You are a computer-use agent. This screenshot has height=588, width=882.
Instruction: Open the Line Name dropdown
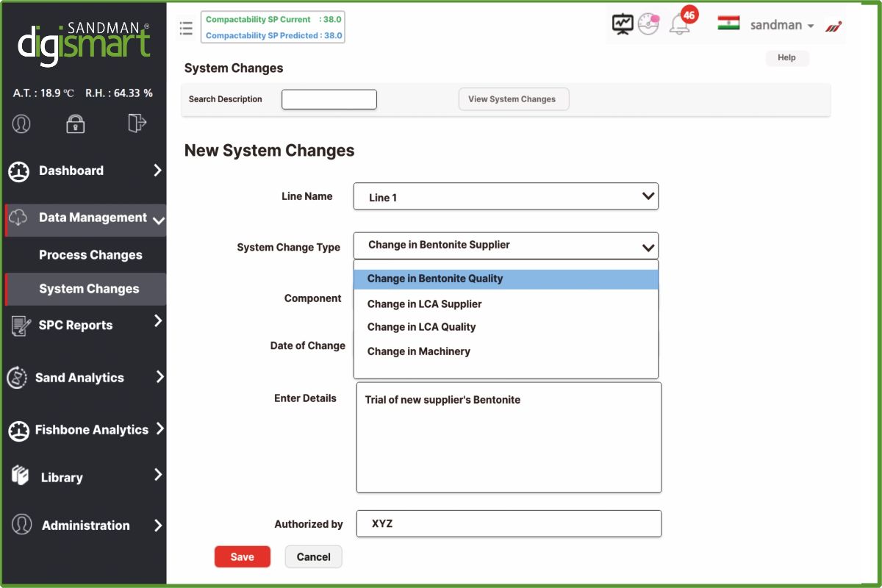pos(506,197)
